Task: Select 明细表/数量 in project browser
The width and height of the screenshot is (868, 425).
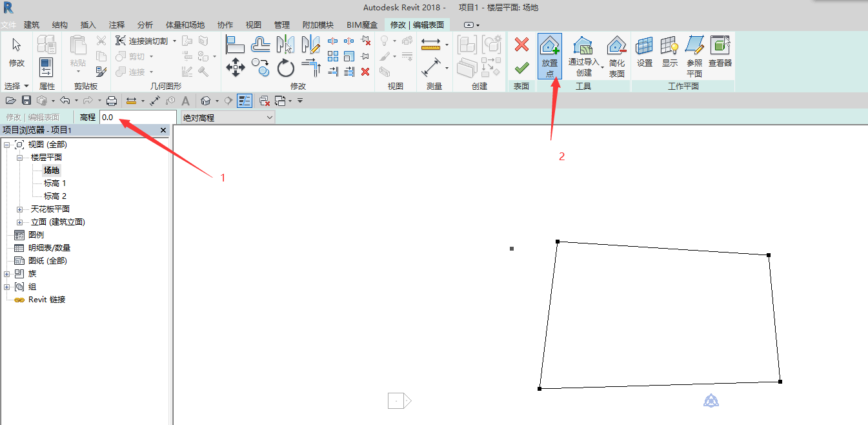Action: 49,248
